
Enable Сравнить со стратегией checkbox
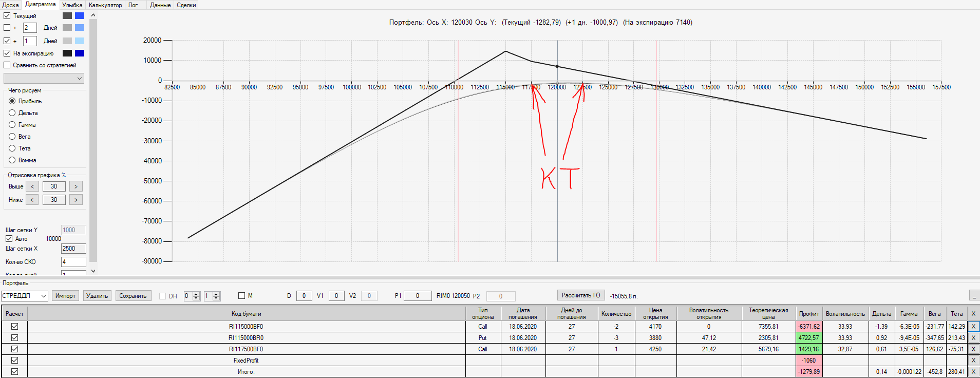[x=7, y=65]
